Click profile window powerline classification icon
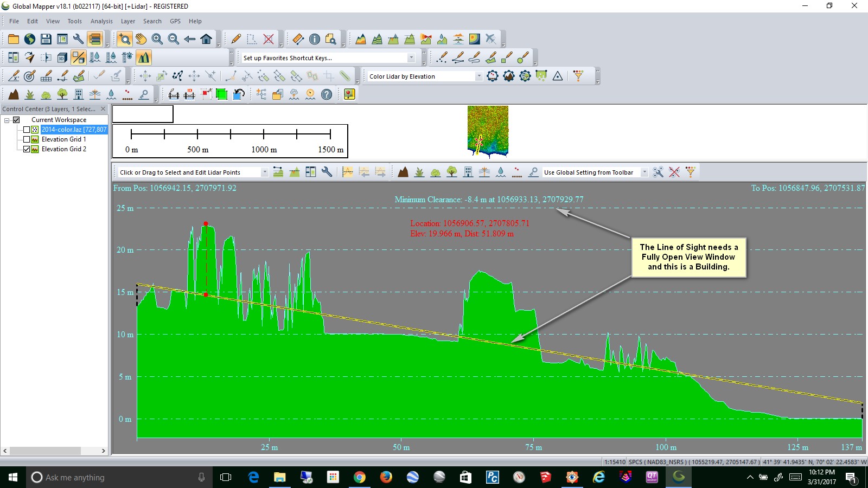This screenshot has height=488, width=868. (x=484, y=172)
